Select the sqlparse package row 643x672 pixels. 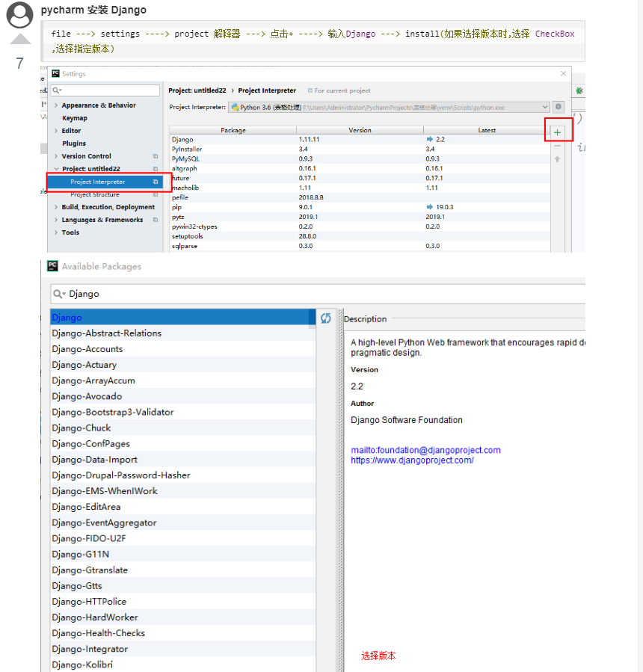pyautogui.click(x=360, y=246)
